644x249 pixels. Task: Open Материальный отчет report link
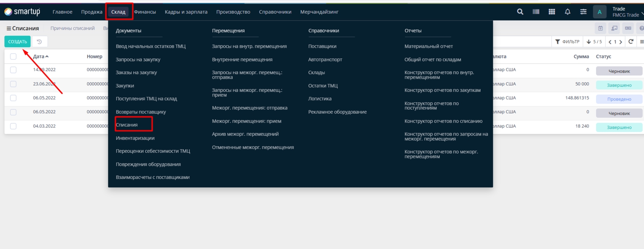(x=428, y=46)
